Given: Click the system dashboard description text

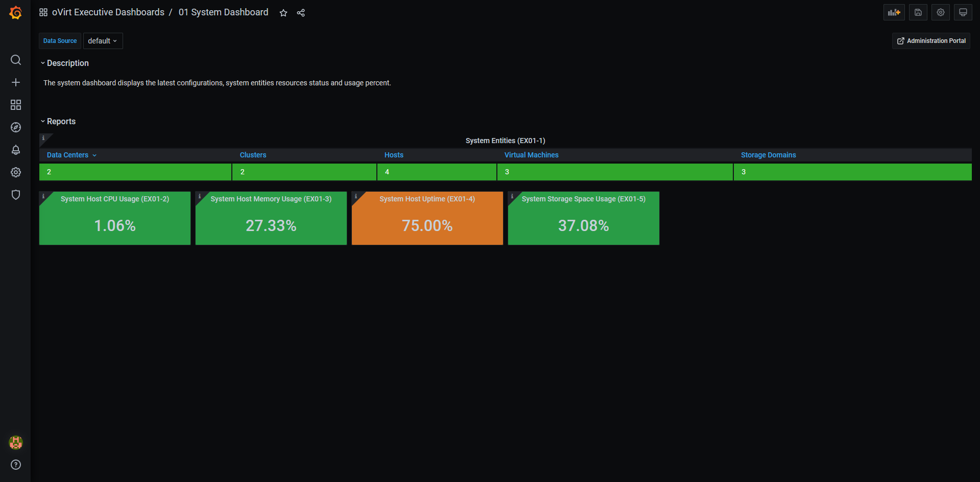Looking at the screenshot, I should click(x=217, y=83).
